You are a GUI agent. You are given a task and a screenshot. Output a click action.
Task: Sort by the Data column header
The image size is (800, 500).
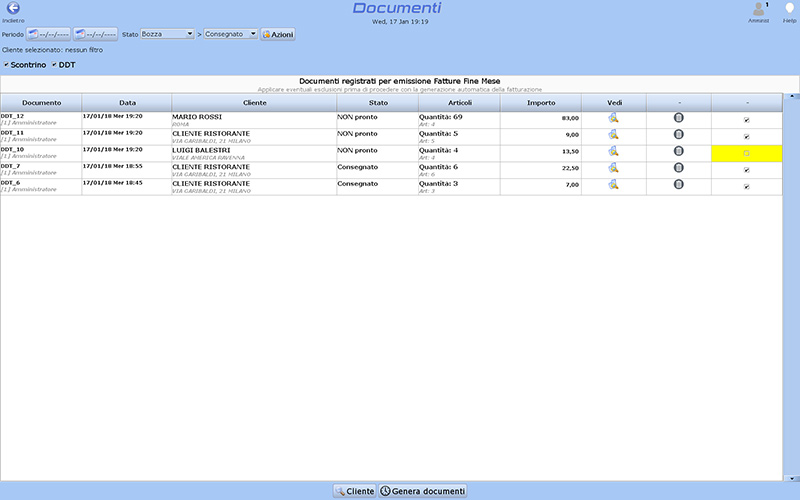[x=127, y=103]
